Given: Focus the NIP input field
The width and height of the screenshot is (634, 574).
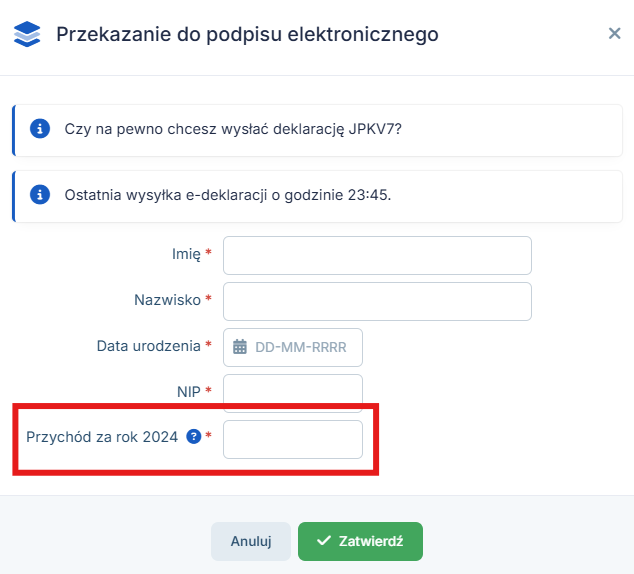Looking at the screenshot, I should pyautogui.click(x=292, y=391).
